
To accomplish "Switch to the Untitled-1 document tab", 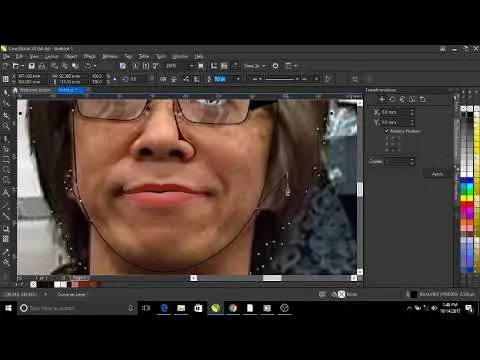I will (x=70, y=90).
